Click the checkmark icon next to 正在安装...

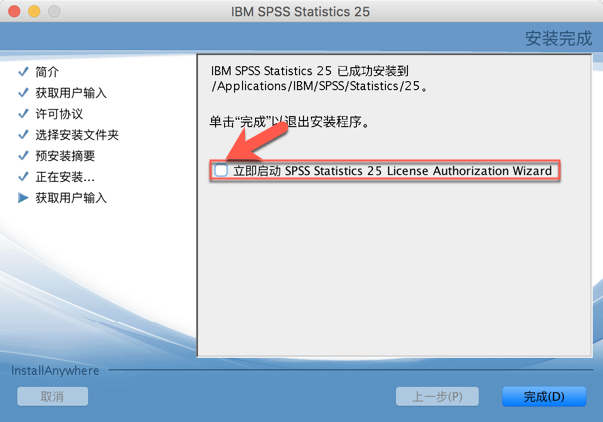pos(23,177)
